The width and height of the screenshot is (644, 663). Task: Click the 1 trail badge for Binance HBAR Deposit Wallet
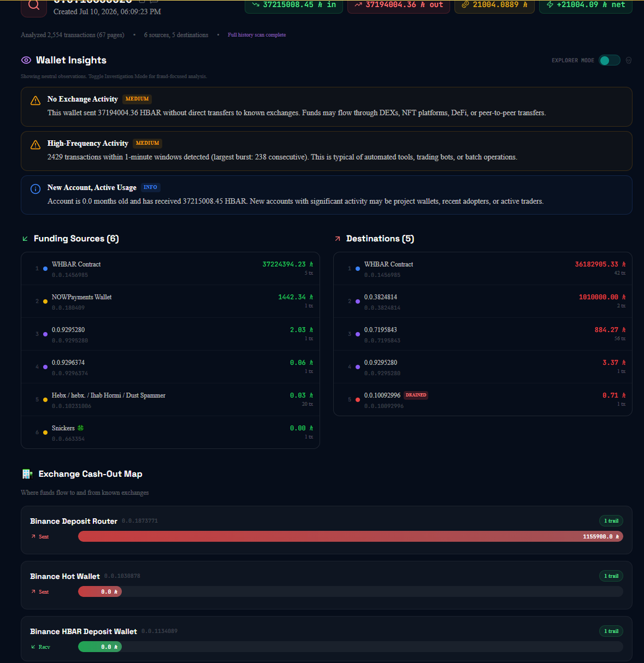tap(611, 631)
